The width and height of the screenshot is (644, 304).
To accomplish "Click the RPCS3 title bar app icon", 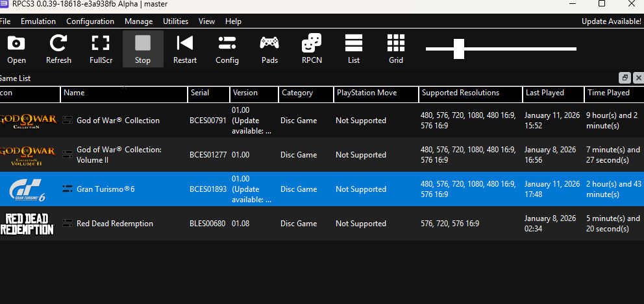I will tap(4, 4).
